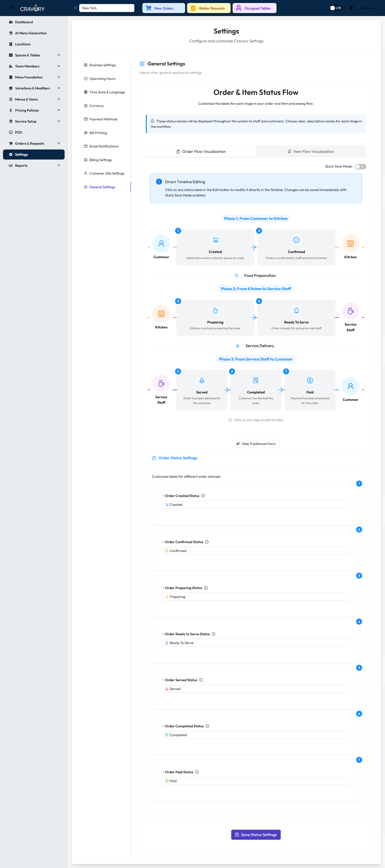This screenshot has width=385, height=868.
Task: Expand Service Setup menu
Action: [x=34, y=121]
